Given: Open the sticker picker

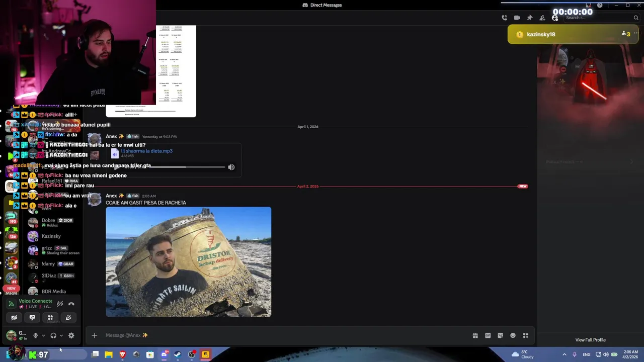Looking at the screenshot, I should pyautogui.click(x=500, y=335).
